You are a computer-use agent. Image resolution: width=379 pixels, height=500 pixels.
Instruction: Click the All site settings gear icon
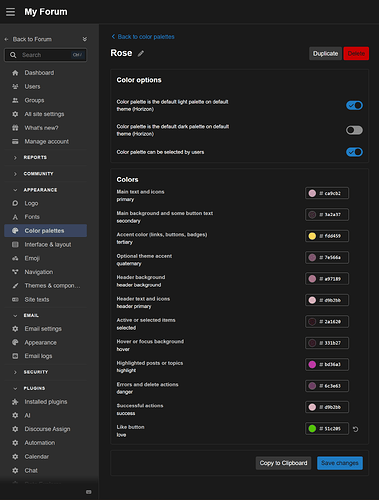click(15, 114)
